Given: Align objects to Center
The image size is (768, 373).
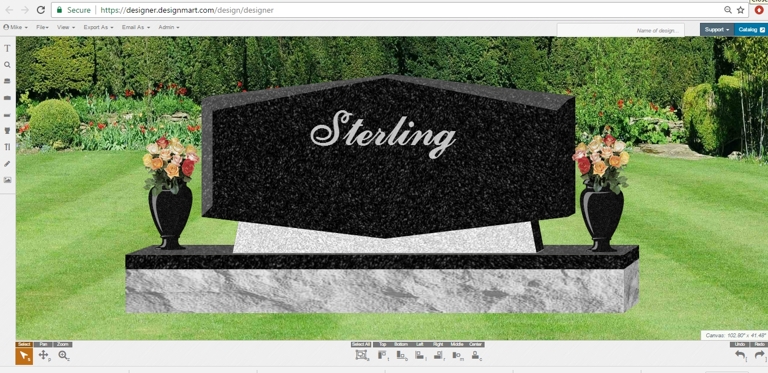Looking at the screenshot, I should (x=476, y=355).
